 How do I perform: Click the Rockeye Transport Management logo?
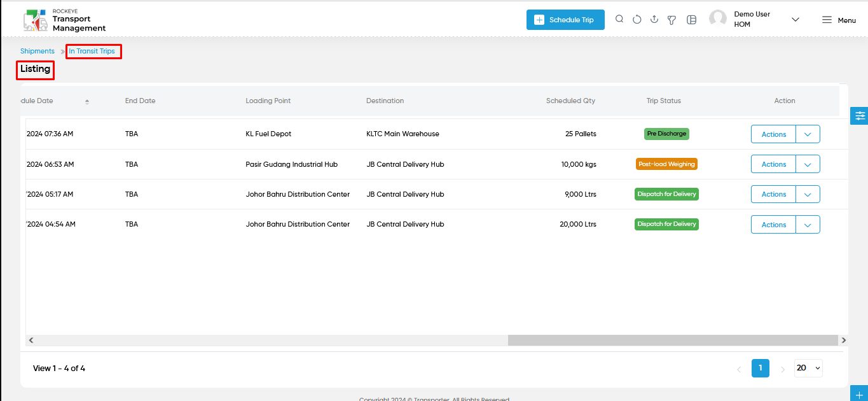point(64,20)
